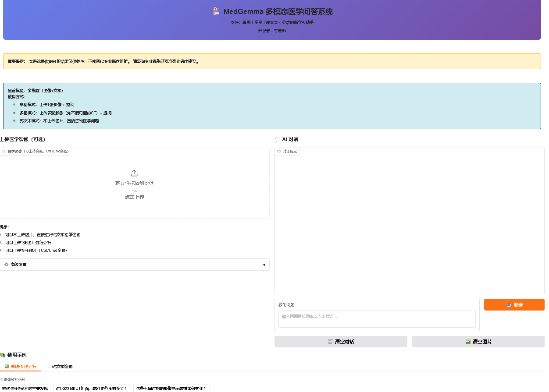Clear the conversation with 清空对话
This screenshot has width=549, height=392.
click(x=341, y=342)
